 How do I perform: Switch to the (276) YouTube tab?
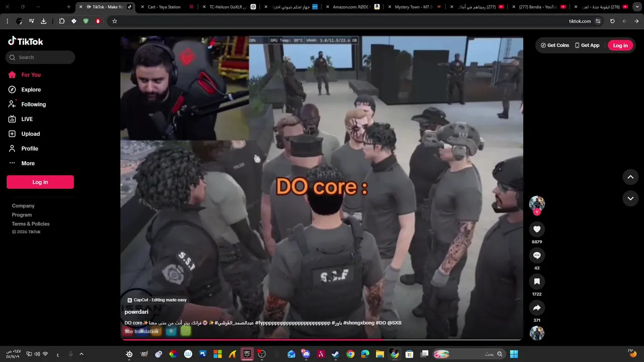point(600,7)
